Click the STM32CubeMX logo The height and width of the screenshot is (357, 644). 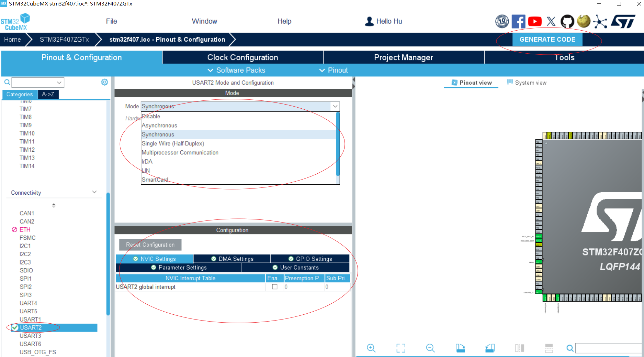pos(15,22)
